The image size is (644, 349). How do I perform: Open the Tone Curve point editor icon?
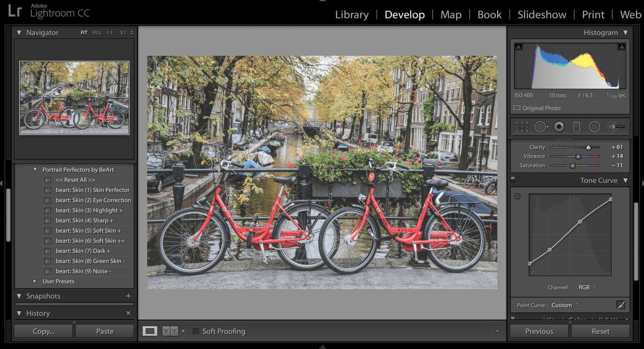(621, 305)
